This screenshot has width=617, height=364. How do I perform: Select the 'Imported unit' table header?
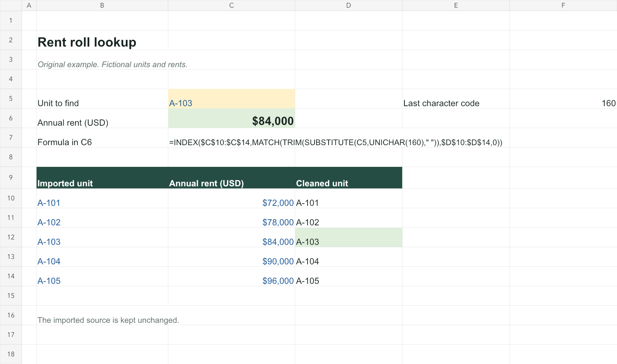[102, 178]
